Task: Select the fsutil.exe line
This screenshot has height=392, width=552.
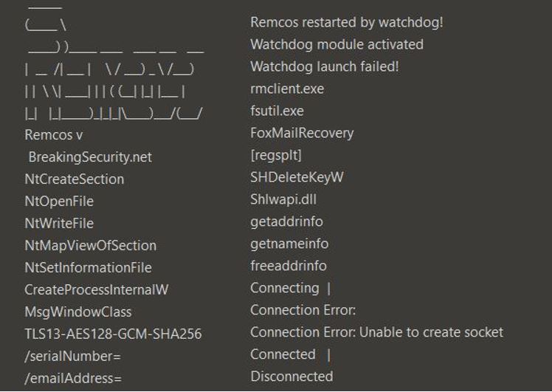Action: (277, 111)
